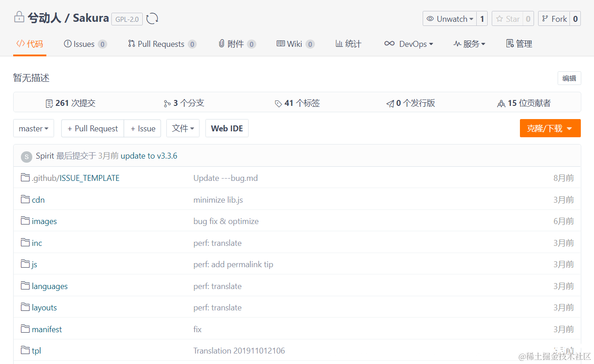
Task: Open the 'fix' commit message for manifest
Action: coord(197,329)
